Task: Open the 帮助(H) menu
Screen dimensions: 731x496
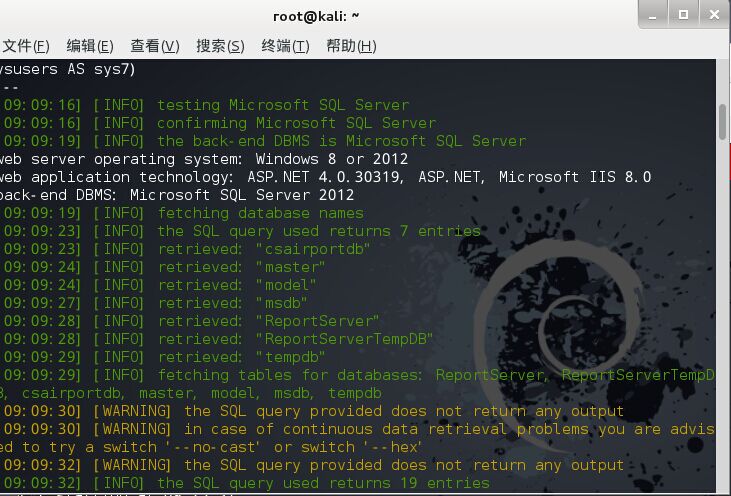Action: [x=352, y=46]
